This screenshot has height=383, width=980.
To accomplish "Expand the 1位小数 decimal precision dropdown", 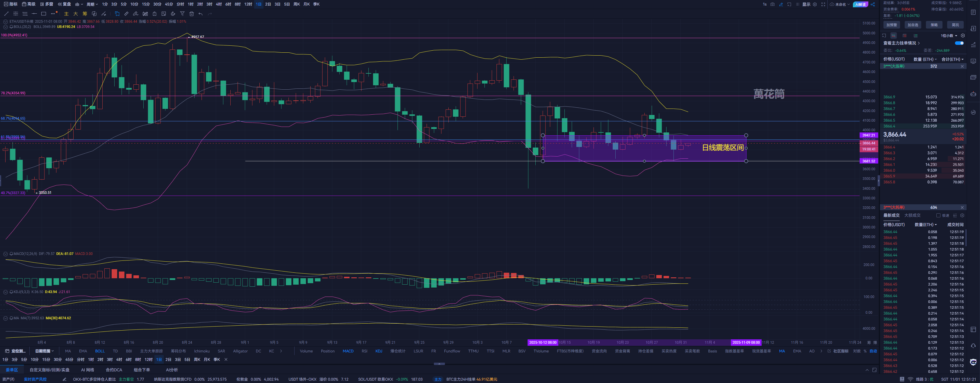I will (949, 36).
